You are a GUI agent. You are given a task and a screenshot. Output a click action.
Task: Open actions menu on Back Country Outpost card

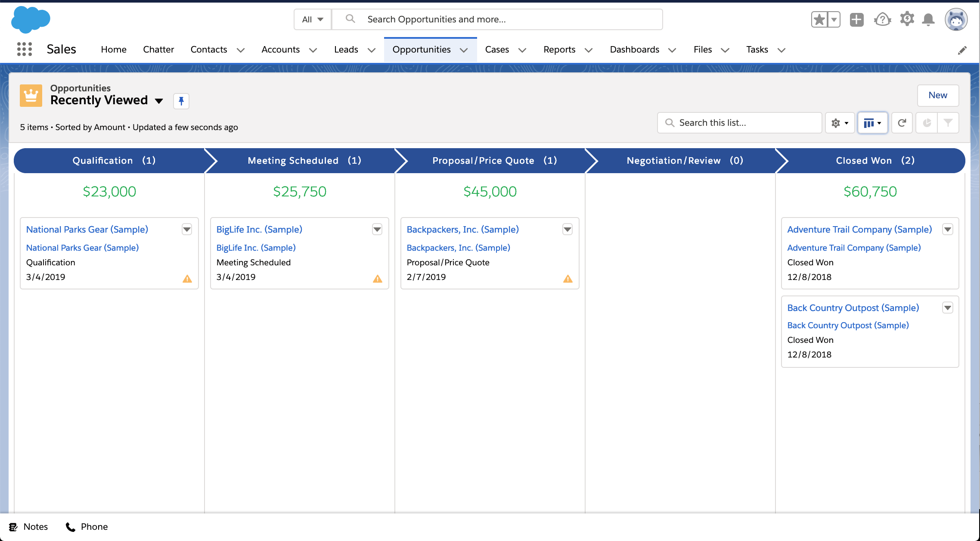click(x=948, y=308)
